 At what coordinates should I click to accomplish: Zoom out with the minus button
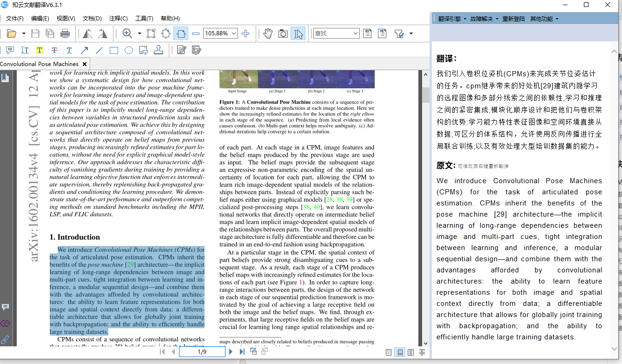[196, 33]
